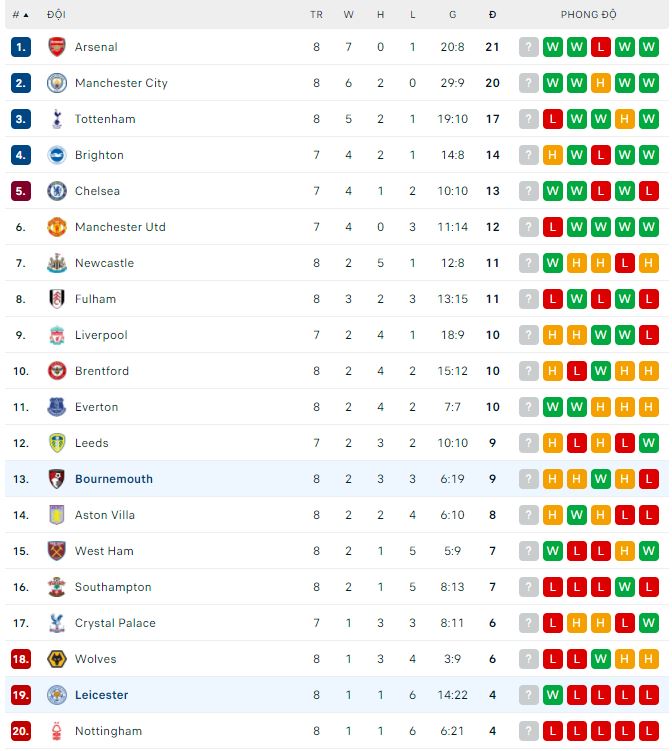This screenshot has height=751, width=672.
Task: Click Manchester City's orange H form badge
Action: click(601, 83)
